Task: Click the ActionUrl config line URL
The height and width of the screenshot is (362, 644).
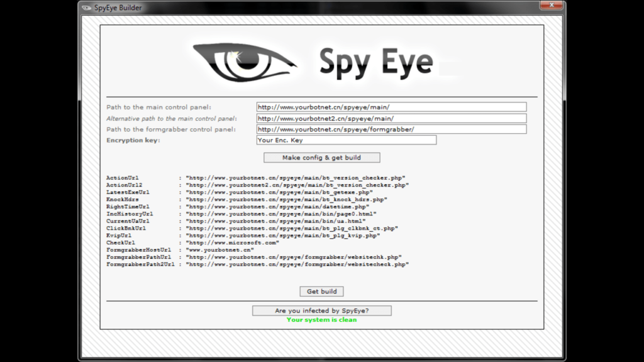Action: point(296,178)
